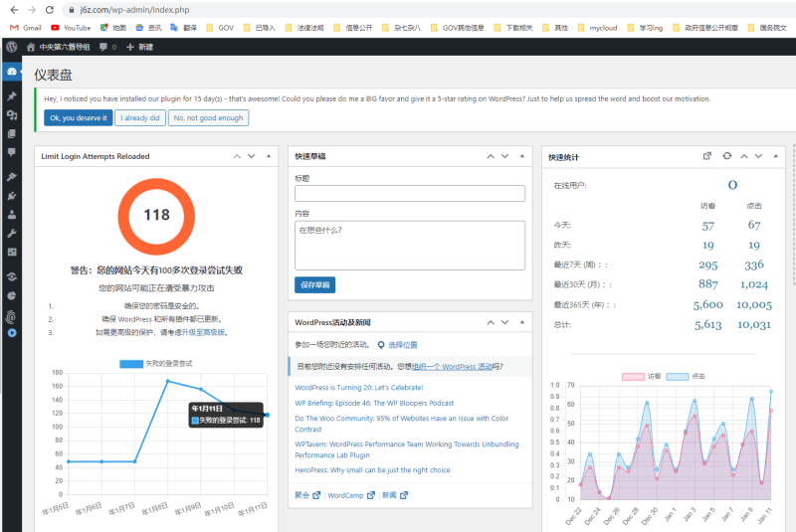Open 'WordPress is Turning 20: Let's Celebrate!' link
The height and width of the screenshot is (532, 796).
point(359,388)
